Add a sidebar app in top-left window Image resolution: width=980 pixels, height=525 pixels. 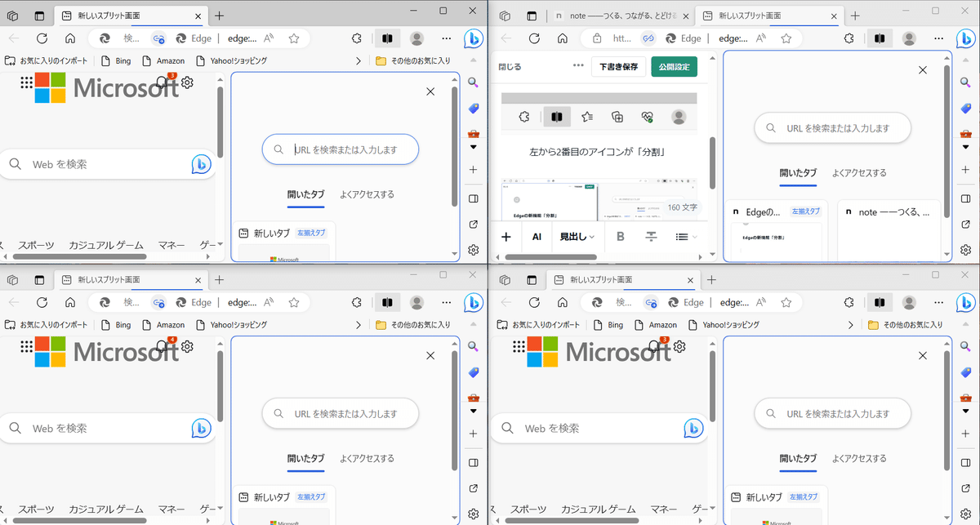click(473, 170)
